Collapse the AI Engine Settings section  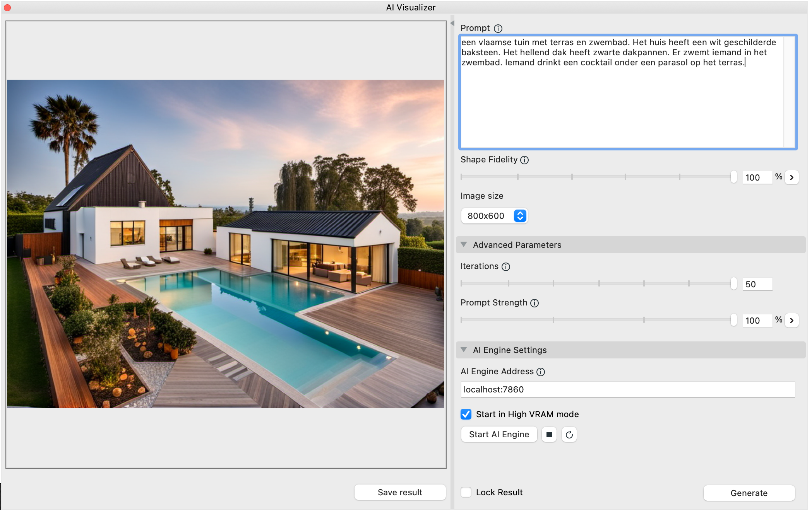[x=464, y=350]
